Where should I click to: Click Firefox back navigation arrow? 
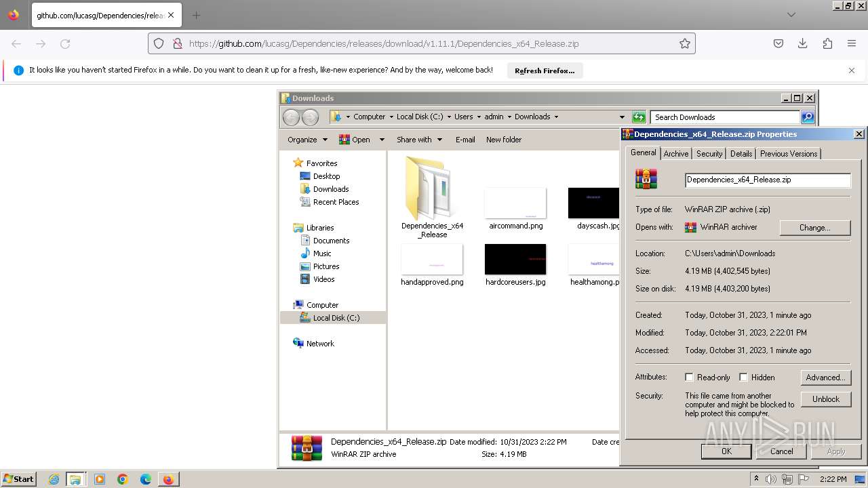pos(16,43)
